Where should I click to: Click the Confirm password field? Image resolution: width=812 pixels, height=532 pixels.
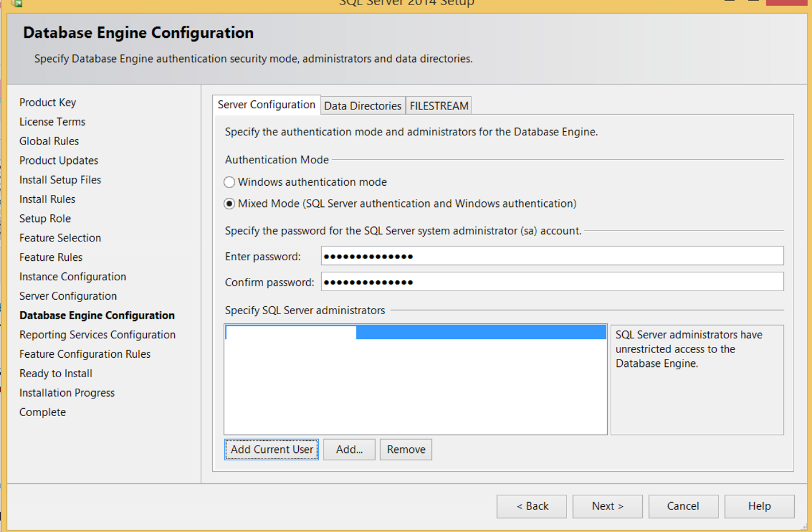(552, 282)
